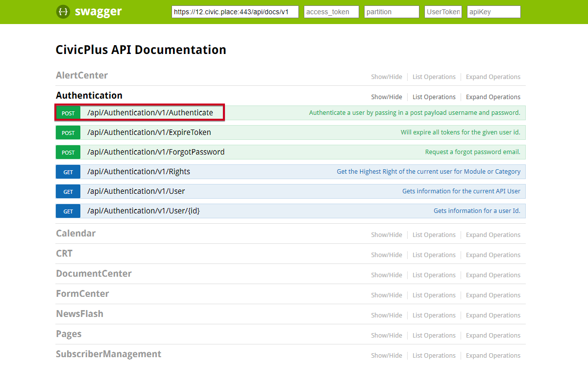Click 'Get the Highest Right' description
Screen dimensions: 588x367
click(x=429, y=172)
